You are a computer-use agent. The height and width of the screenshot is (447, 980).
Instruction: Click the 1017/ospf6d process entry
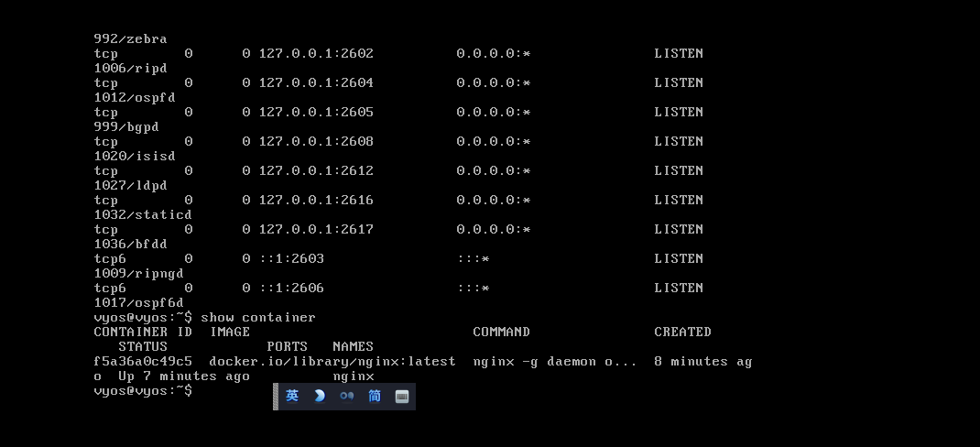(x=138, y=302)
